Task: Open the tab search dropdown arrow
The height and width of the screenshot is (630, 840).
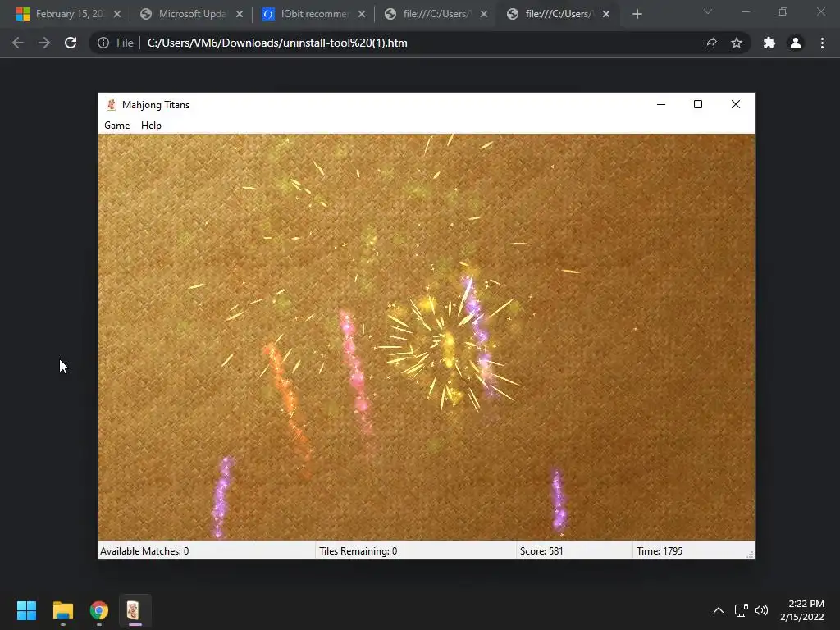Action: pos(708,11)
